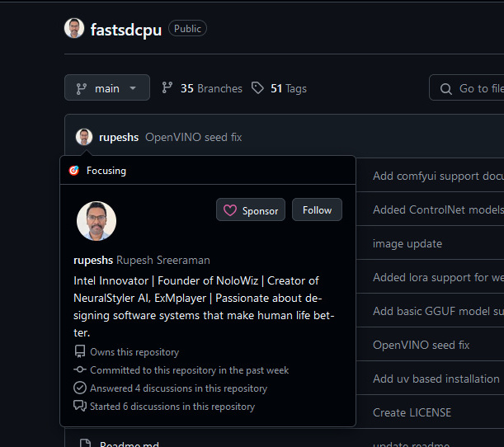Click the Intel Innovator bio text
The height and width of the screenshot is (447, 504).
pos(204,307)
